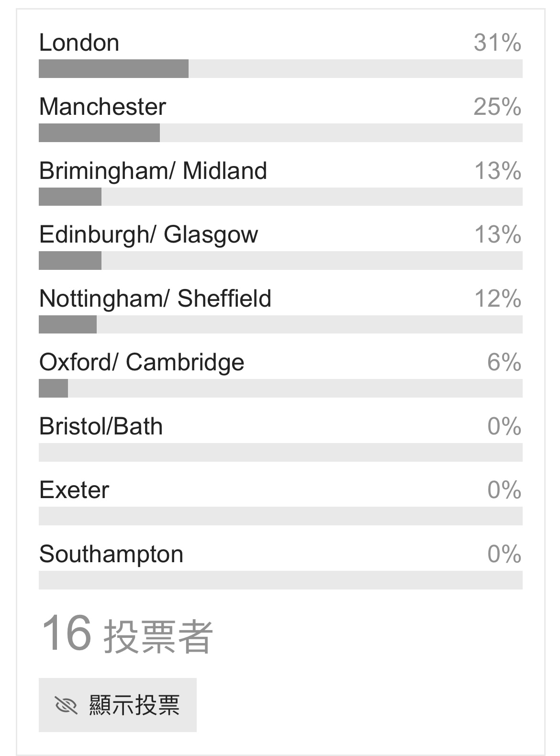This screenshot has height=756, width=560.
Task: Click the Nottingham/ Sheffield result bar
Action: click(x=280, y=324)
